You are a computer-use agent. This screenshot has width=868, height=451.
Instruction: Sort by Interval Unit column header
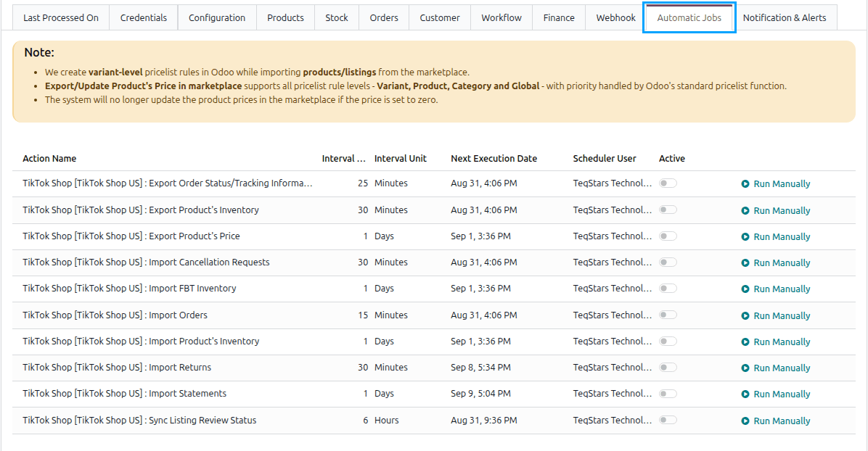[400, 158]
